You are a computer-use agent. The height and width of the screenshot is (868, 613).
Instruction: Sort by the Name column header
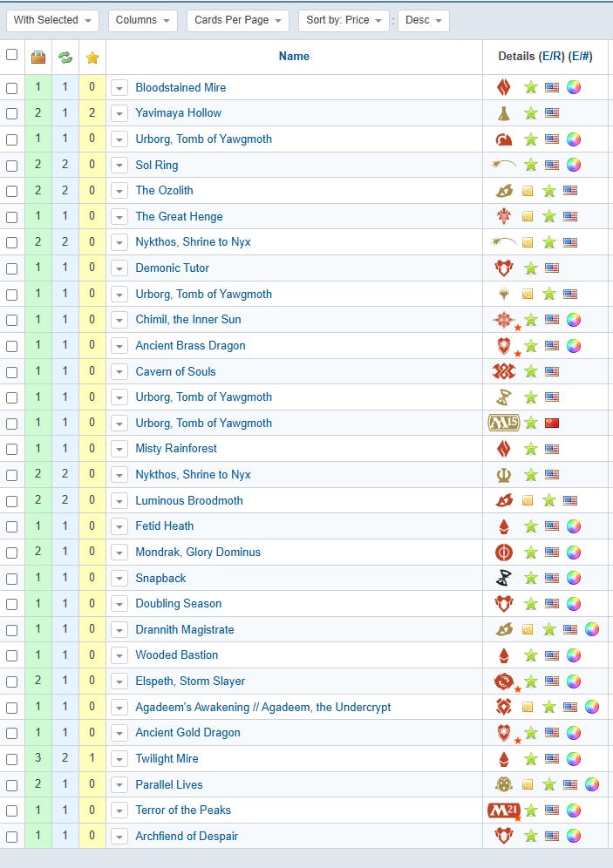point(294,56)
